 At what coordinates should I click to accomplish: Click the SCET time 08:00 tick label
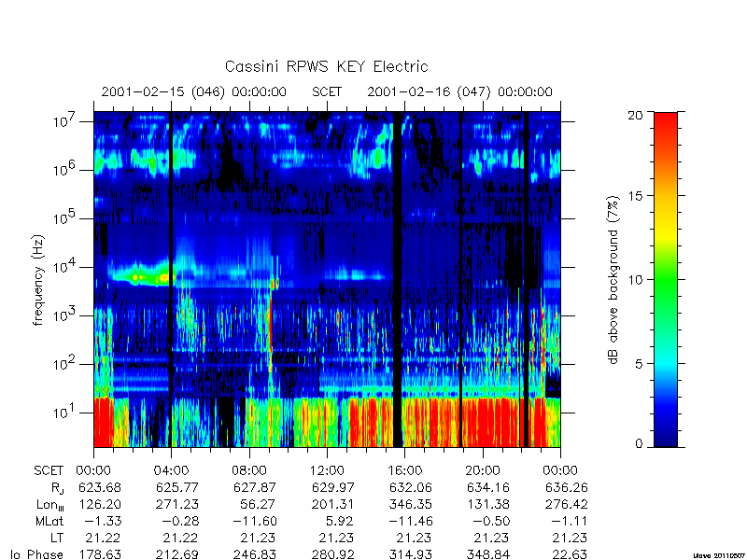pos(249,470)
